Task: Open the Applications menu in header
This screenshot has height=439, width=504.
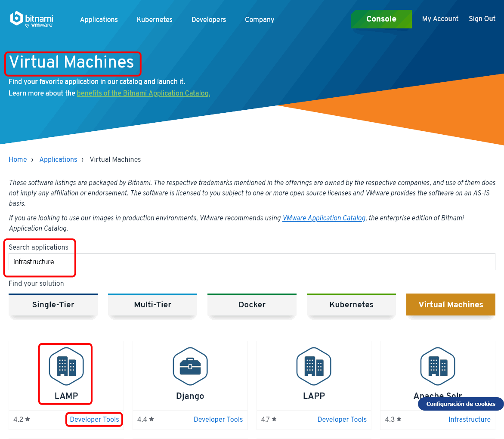Action: coord(99,20)
